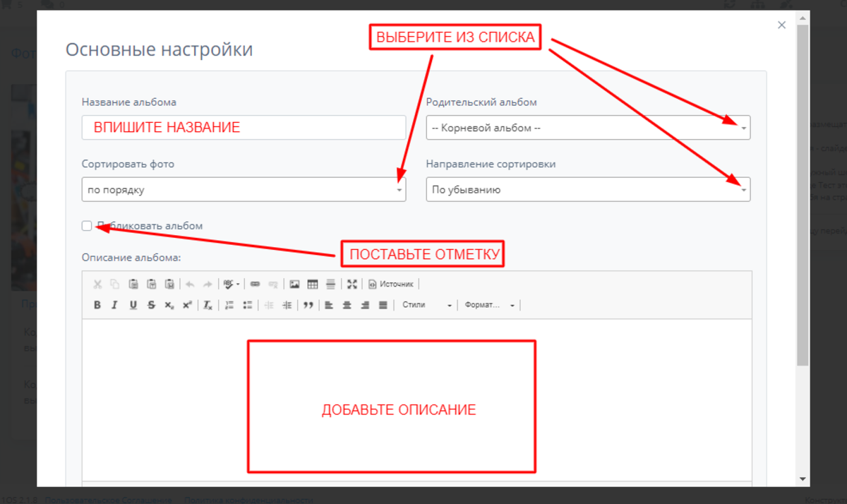Click the underline formatting icon
Screen dimensions: 847x504
(133, 305)
